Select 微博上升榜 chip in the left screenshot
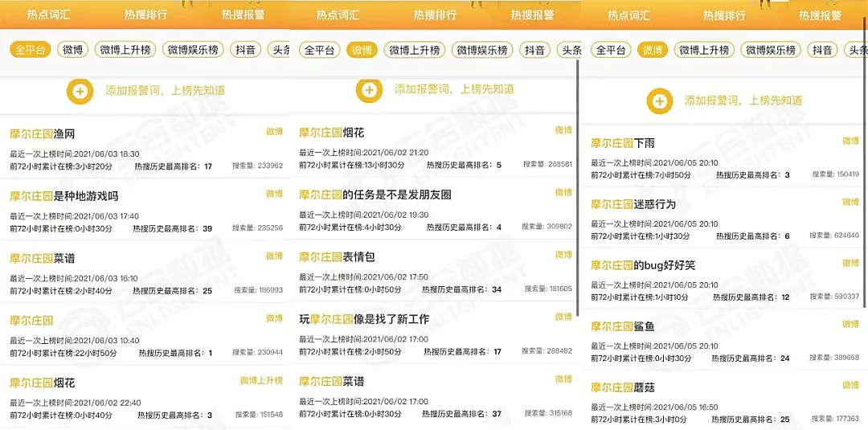Screen dimensions: 868x430 pos(125,50)
